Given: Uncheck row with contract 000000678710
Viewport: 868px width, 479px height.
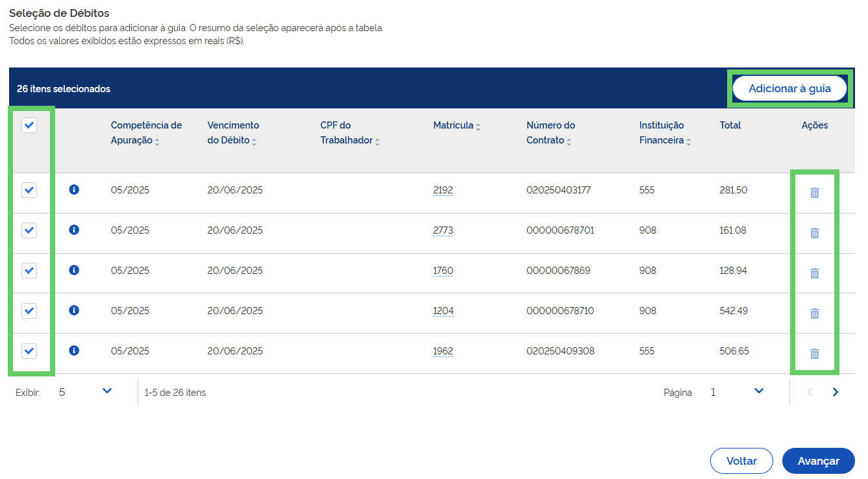Looking at the screenshot, I should (x=29, y=311).
